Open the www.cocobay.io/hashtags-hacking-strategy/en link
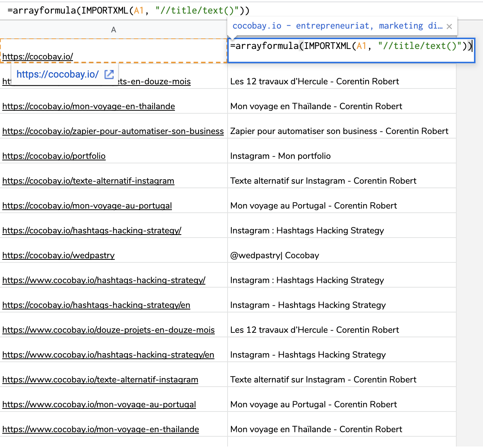This screenshot has width=483, height=448. click(108, 355)
